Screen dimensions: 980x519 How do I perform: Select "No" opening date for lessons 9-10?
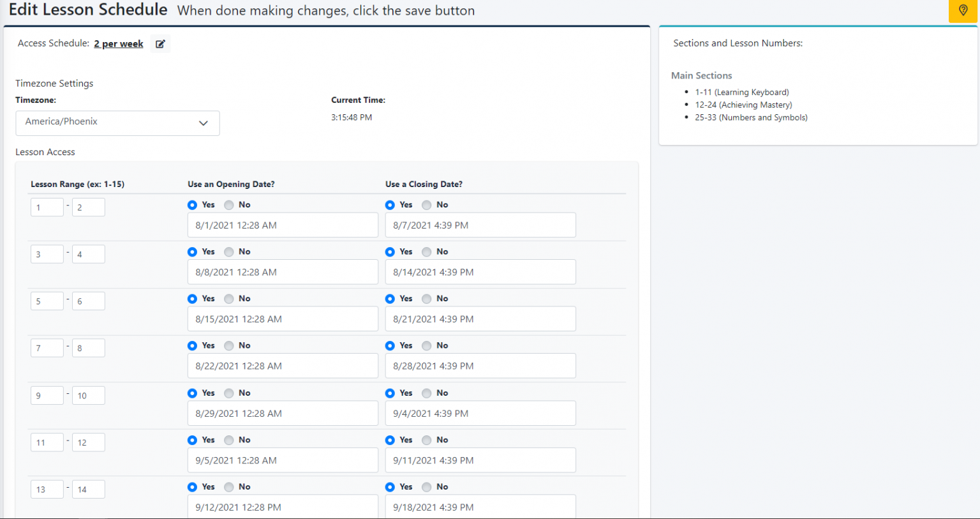pos(228,393)
